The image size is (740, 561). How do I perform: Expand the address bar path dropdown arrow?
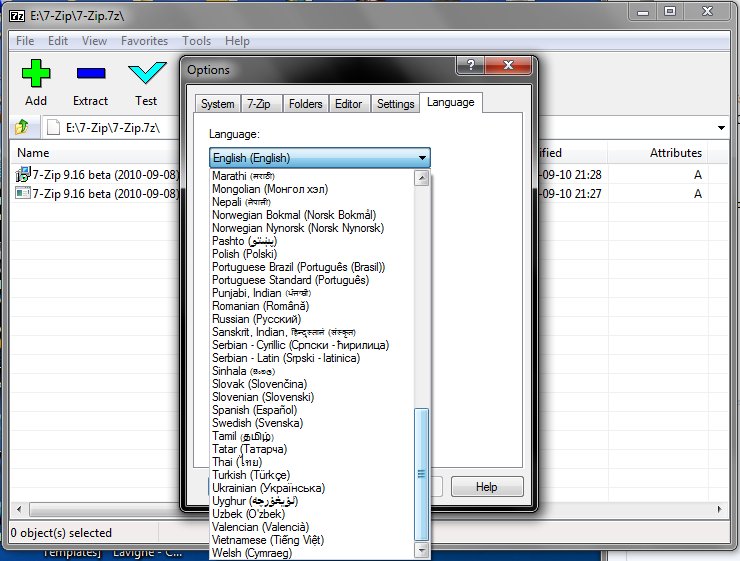tap(721, 128)
